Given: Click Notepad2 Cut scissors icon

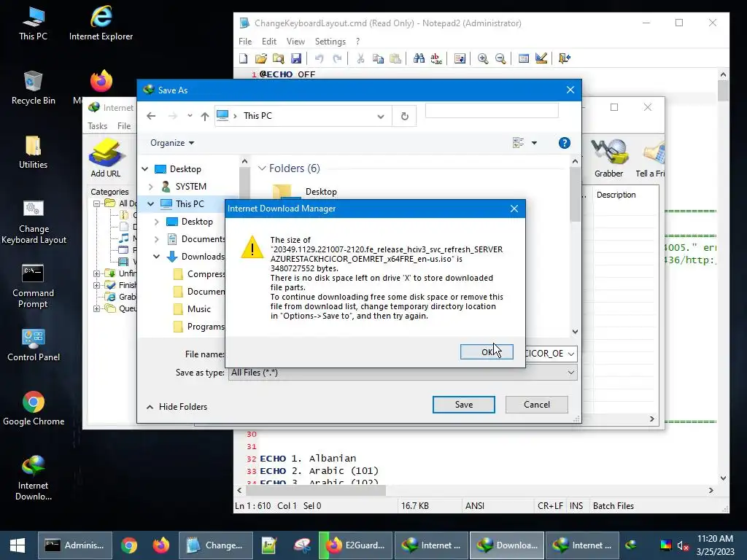Looking at the screenshot, I should (x=360, y=58).
